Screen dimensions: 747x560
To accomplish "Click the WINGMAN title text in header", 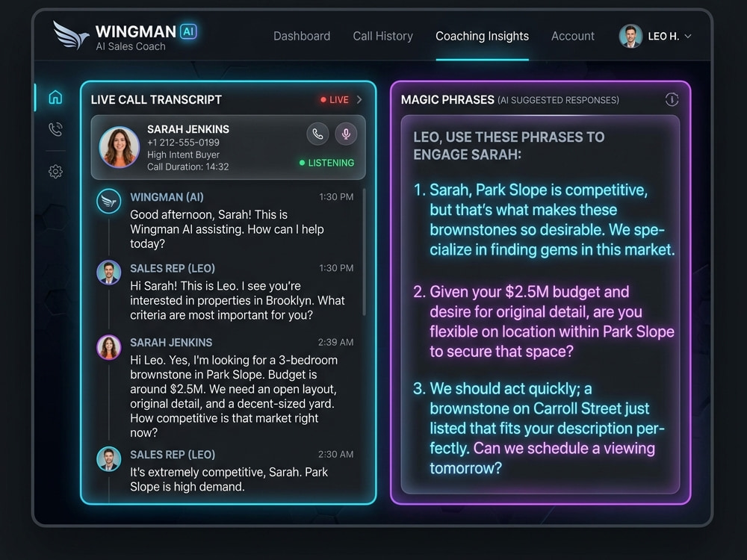I will (x=136, y=31).
